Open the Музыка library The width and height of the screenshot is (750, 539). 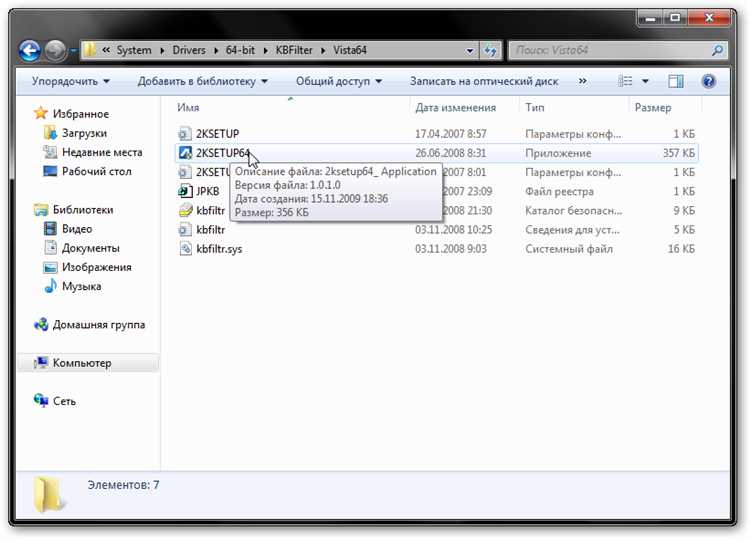pos(81,286)
